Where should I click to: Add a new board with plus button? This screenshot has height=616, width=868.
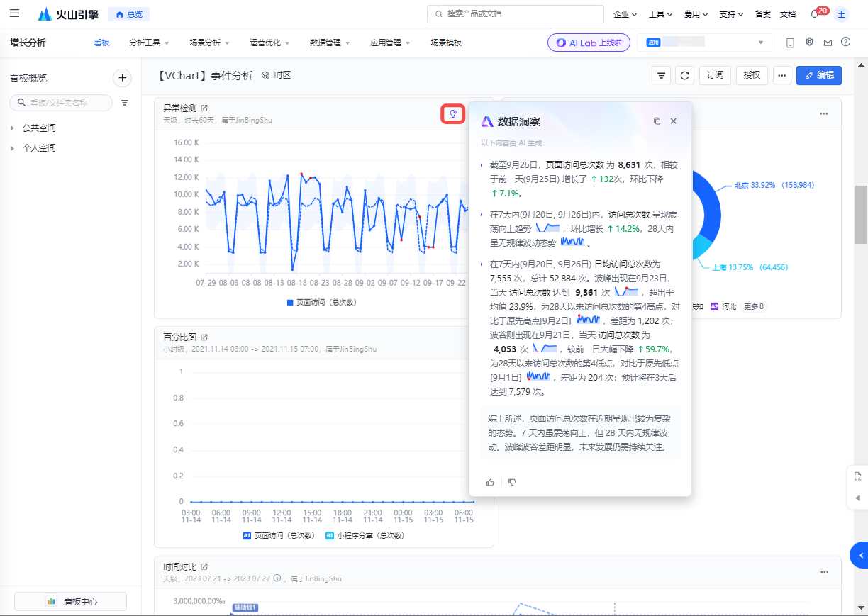click(x=122, y=78)
